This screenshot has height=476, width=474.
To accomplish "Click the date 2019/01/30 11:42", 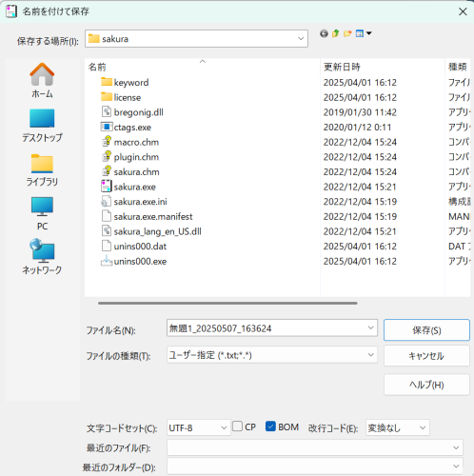I will pos(360,112).
